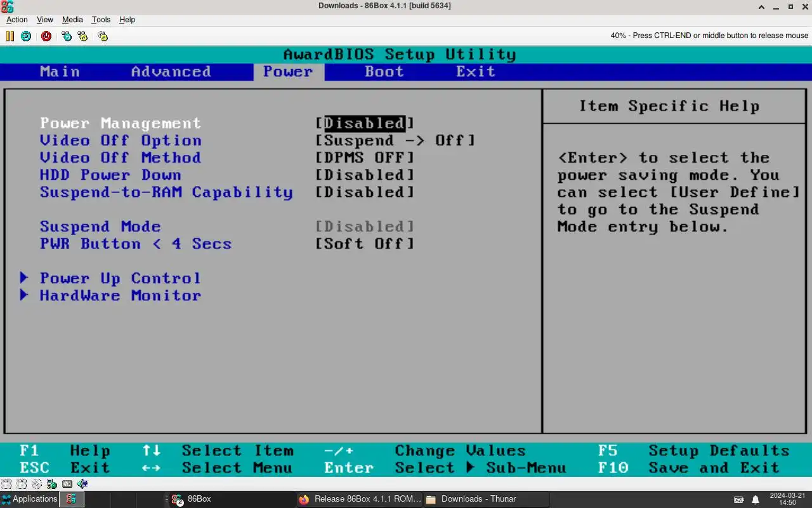
Task: Change the Video Off Option value
Action: coord(395,140)
